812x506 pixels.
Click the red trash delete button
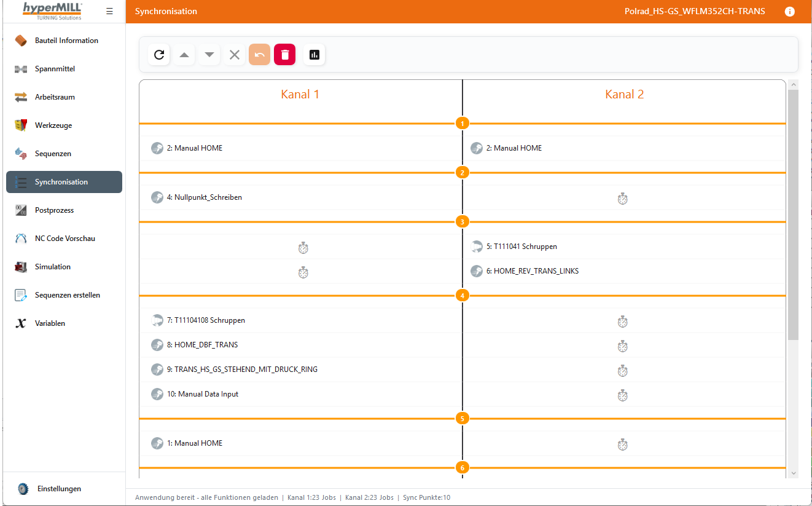pyautogui.click(x=284, y=55)
